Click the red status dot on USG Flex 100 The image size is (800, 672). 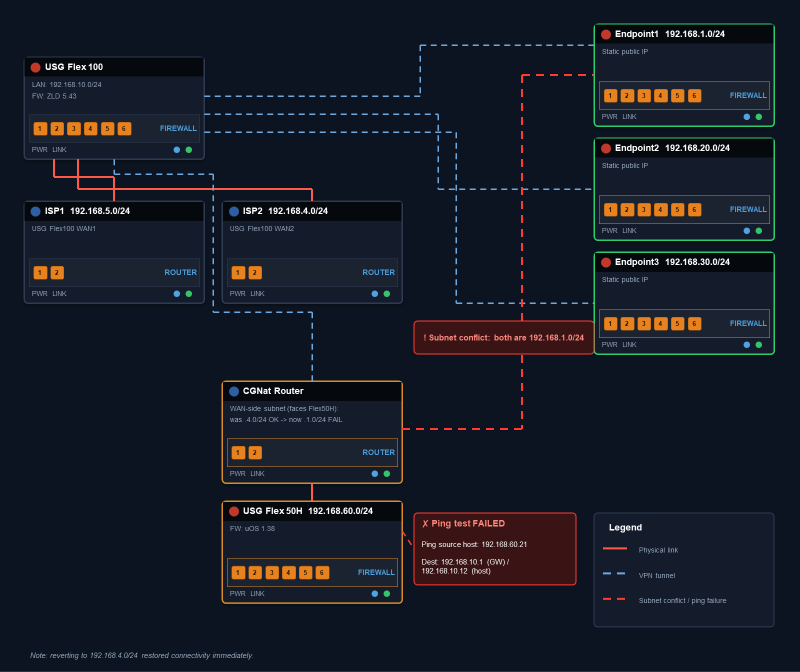tap(35, 67)
